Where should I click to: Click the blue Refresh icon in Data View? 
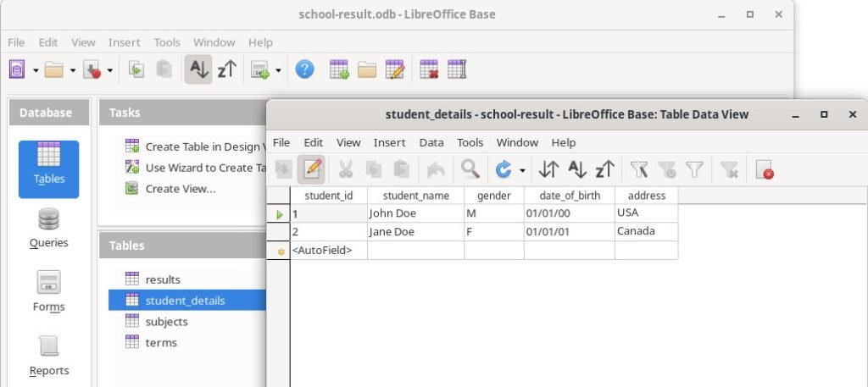504,169
